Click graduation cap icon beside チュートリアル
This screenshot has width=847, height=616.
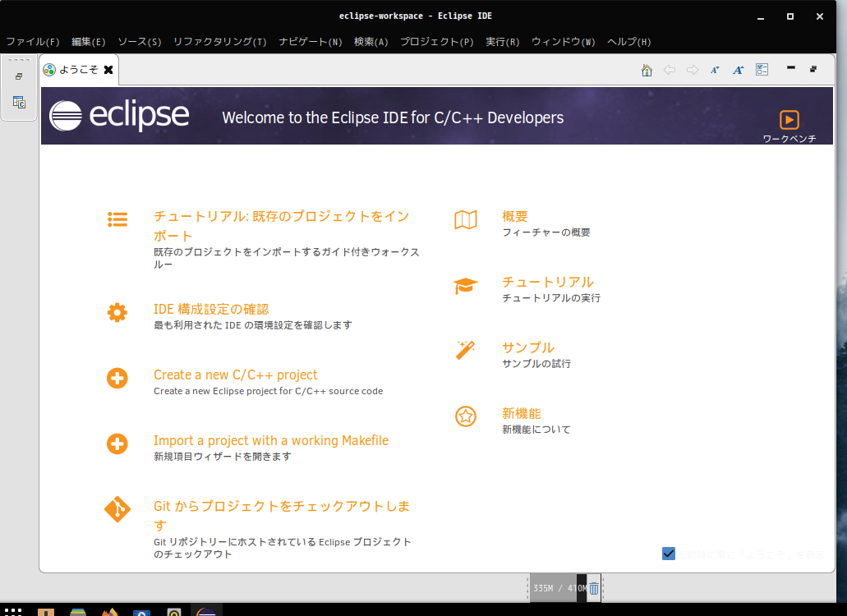point(466,286)
